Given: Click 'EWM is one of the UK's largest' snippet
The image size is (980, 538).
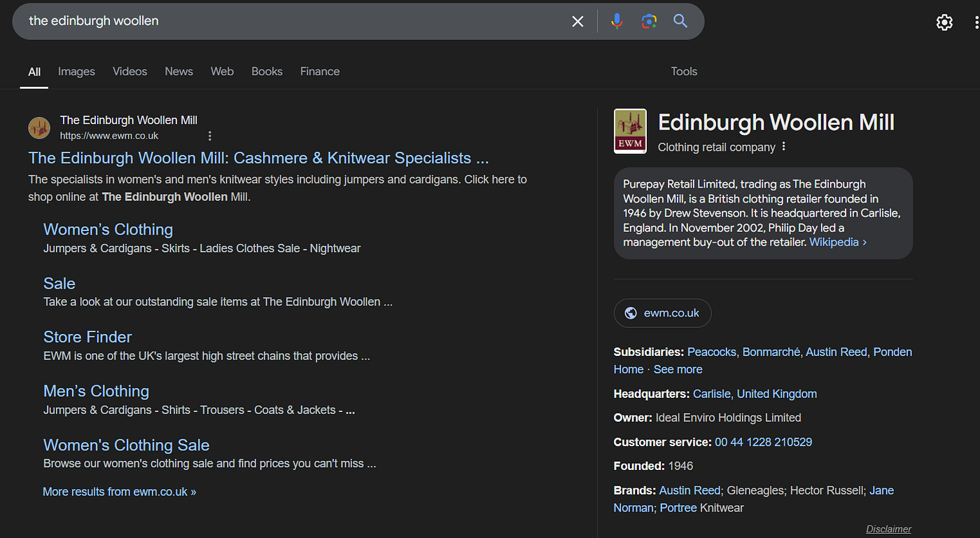Looking at the screenshot, I should 206,357.
